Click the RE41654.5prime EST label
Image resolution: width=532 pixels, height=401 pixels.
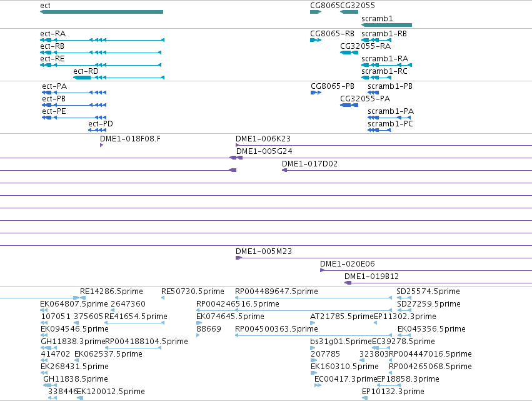136,317
